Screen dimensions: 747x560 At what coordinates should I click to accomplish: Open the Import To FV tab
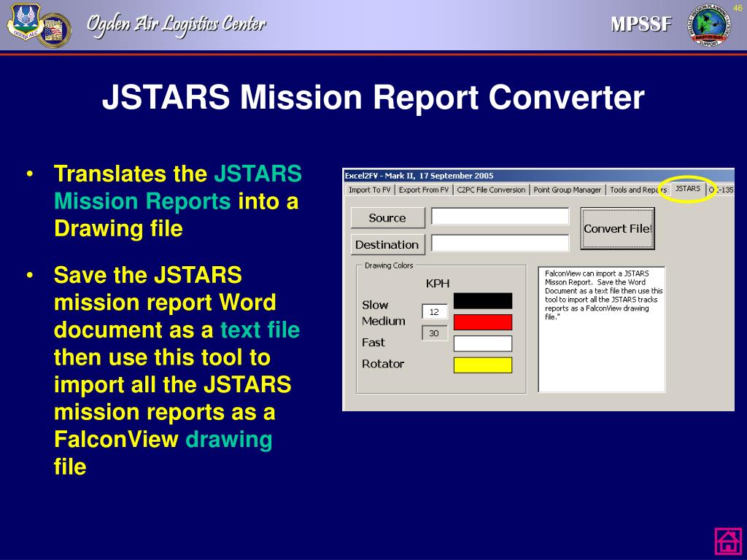point(369,190)
